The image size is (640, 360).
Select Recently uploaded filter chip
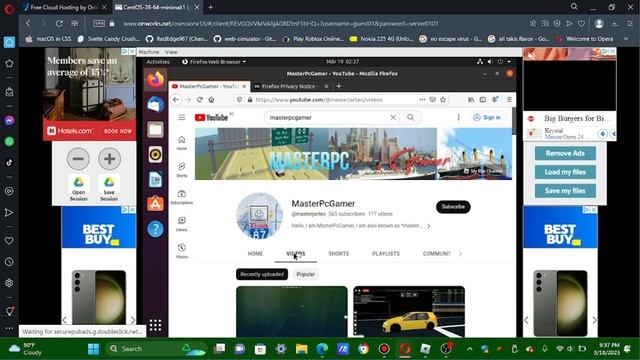[x=262, y=274]
